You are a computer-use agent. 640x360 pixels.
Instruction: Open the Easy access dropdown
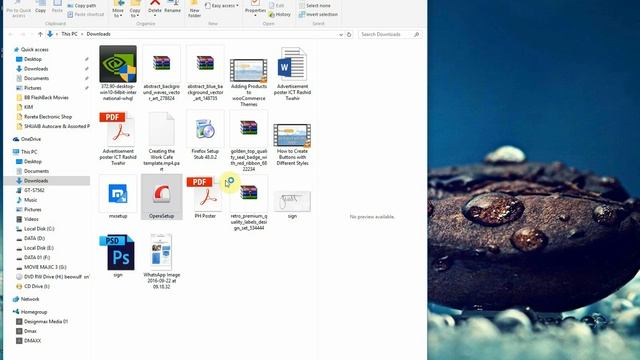[222, 6]
